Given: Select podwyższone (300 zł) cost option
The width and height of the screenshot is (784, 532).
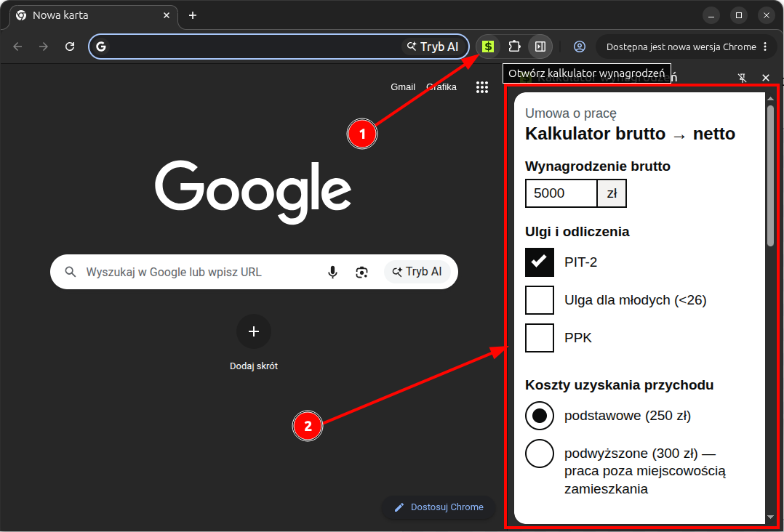Looking at the screenshot, I should coord(539,454).
